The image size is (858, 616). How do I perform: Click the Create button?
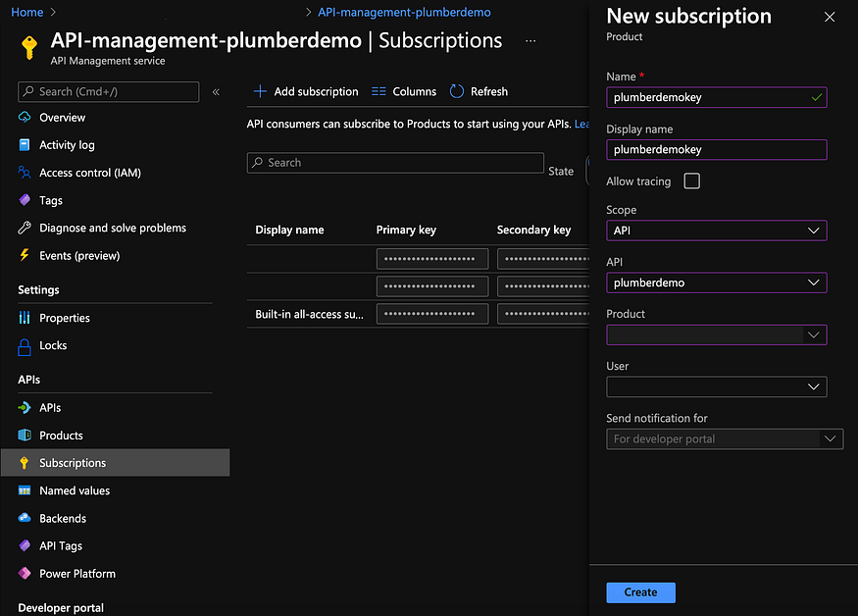(640, 592)
